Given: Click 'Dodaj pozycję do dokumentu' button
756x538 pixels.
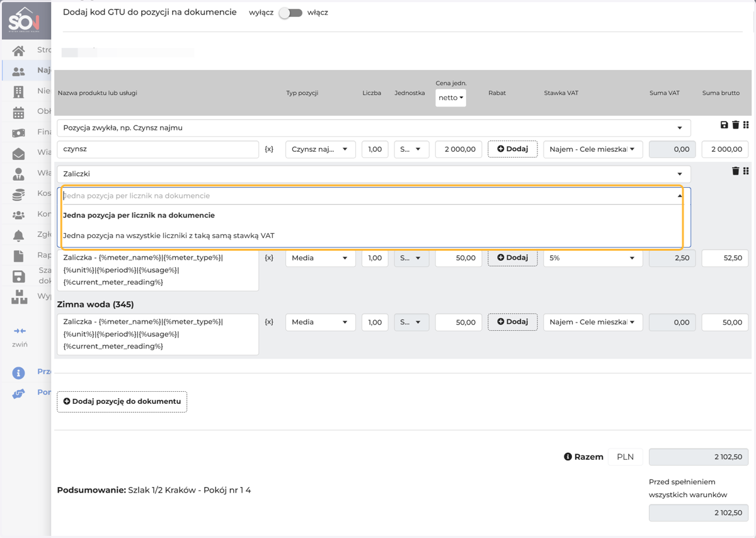Looking at the screenshot, I should (122, 401).
